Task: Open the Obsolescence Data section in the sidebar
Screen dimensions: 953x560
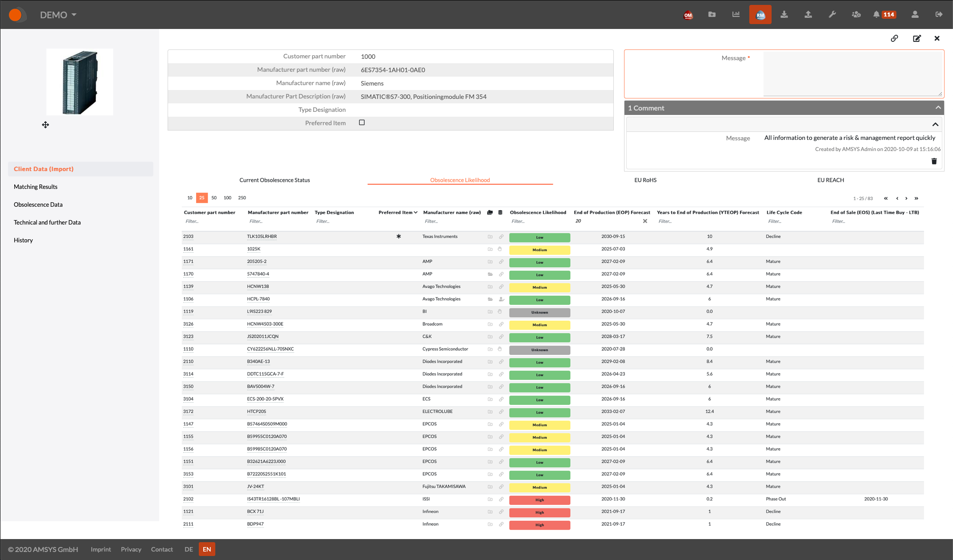Action: pyautogui.click(x=38, y=204)
